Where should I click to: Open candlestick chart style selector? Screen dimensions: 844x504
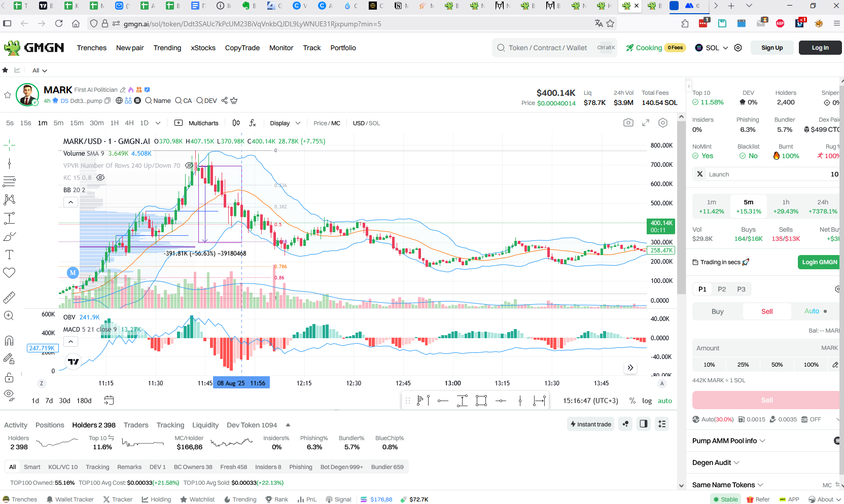click(x=236, y=123)
